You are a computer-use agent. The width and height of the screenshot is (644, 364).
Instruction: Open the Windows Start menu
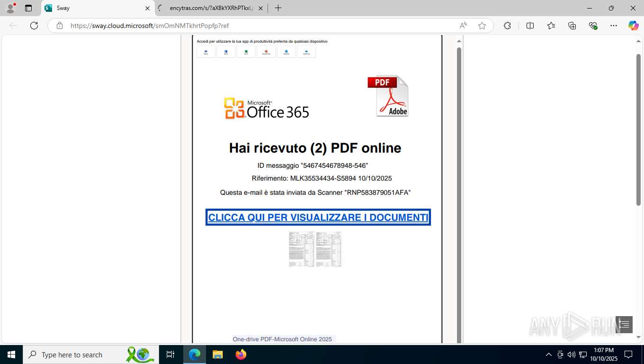(x=11, y=355)
